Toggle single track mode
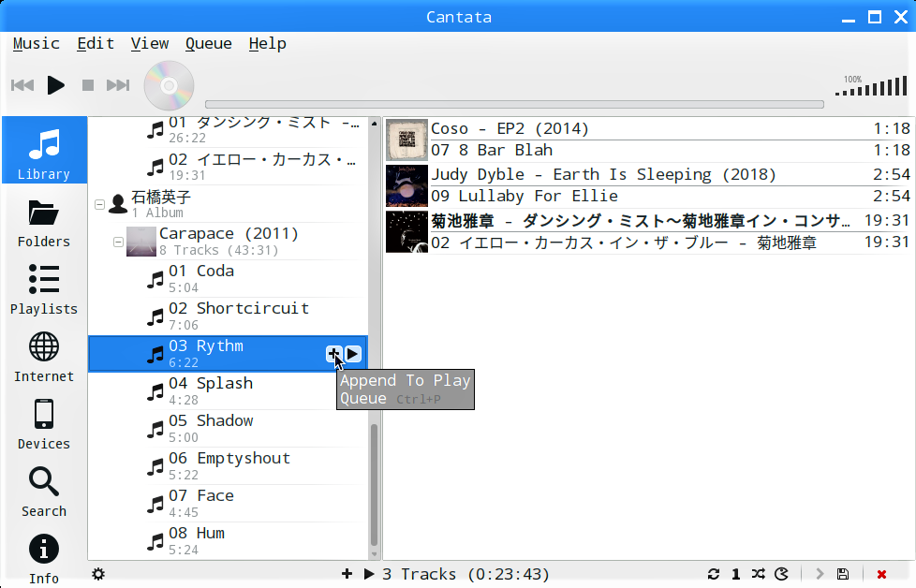The height and width of the screenshot is (588, 916). pyautogui.click(x=735, y=574)
